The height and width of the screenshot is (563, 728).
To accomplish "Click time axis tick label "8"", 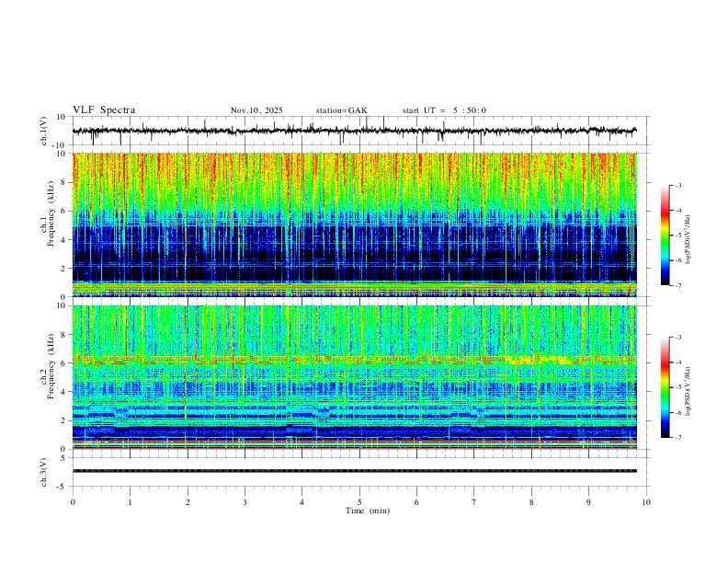I will tap(531, 502).
